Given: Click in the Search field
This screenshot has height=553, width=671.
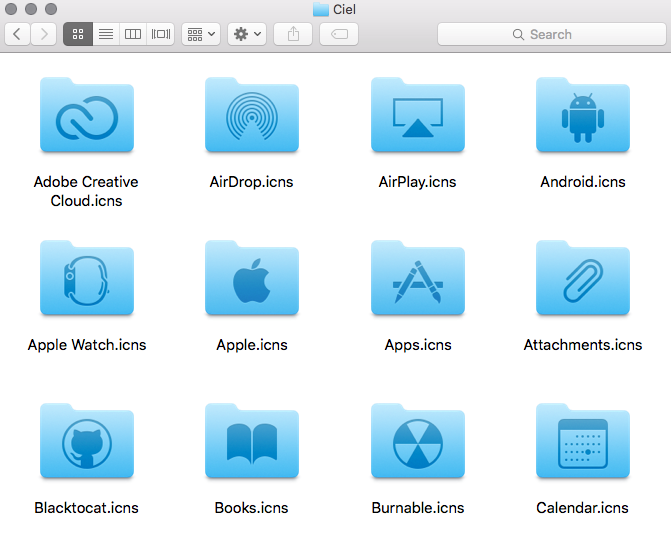Looking at the screenshot, I should (x=552, y=34).
